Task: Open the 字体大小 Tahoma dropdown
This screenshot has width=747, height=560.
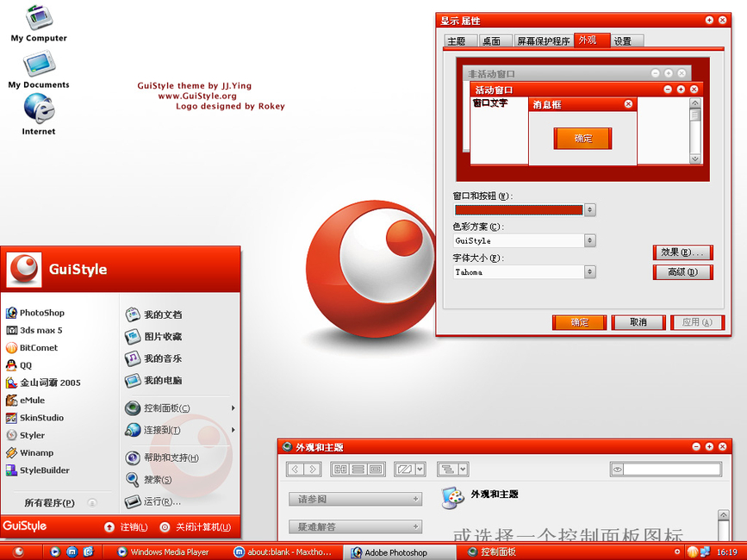Action: (590, 272)
